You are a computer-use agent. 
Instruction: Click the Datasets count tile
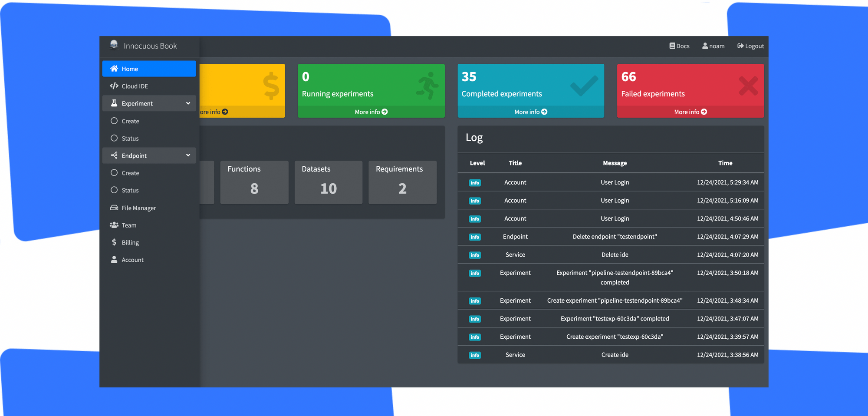(x=328, y=182)
